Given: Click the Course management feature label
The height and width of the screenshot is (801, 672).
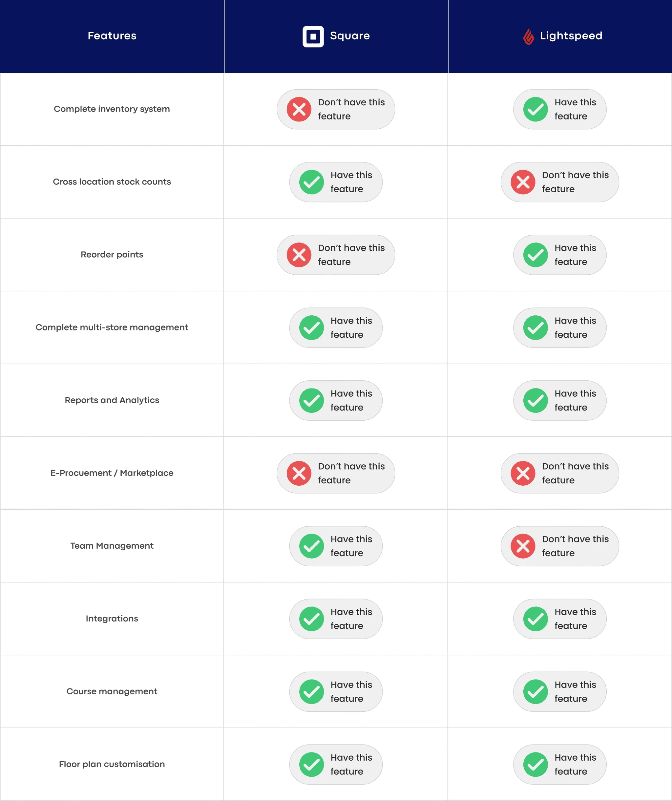Looking at the screenshot, I should (112, 691).
